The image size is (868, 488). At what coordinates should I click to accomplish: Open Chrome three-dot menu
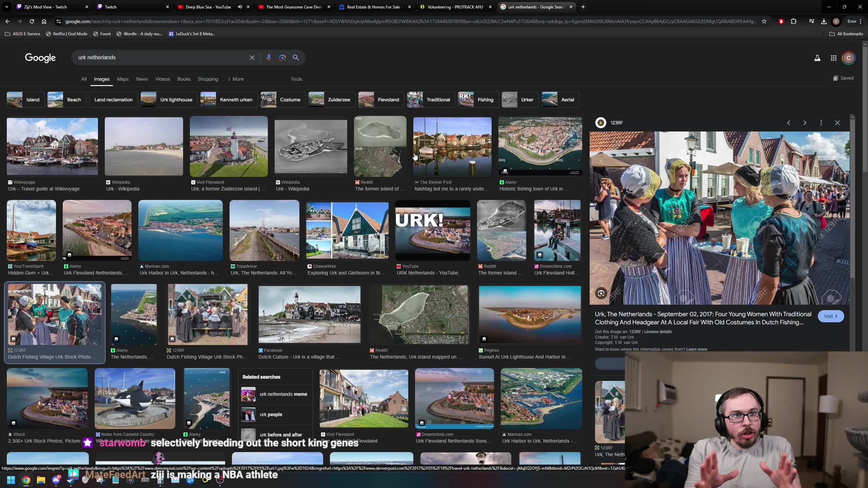pos(861,21)
